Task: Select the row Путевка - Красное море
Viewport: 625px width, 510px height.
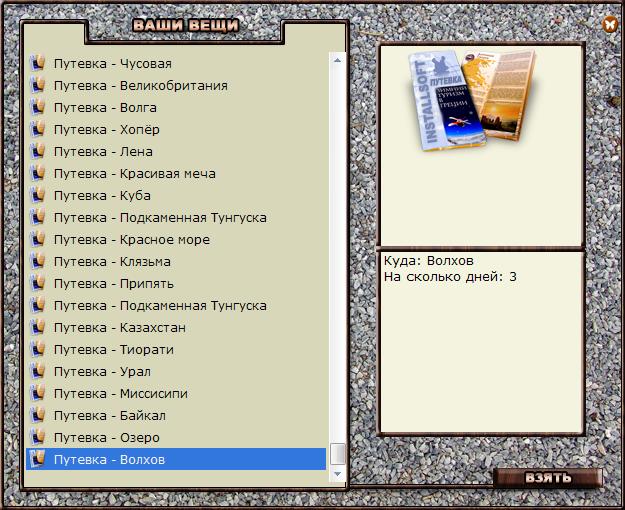Action: coord(176,240)
